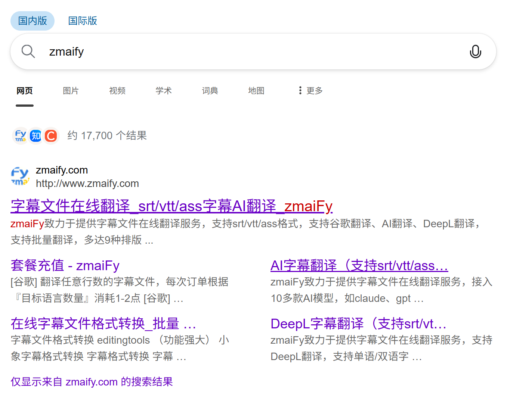Click the http://www.zmaify.com URL text

coord(87,184)
